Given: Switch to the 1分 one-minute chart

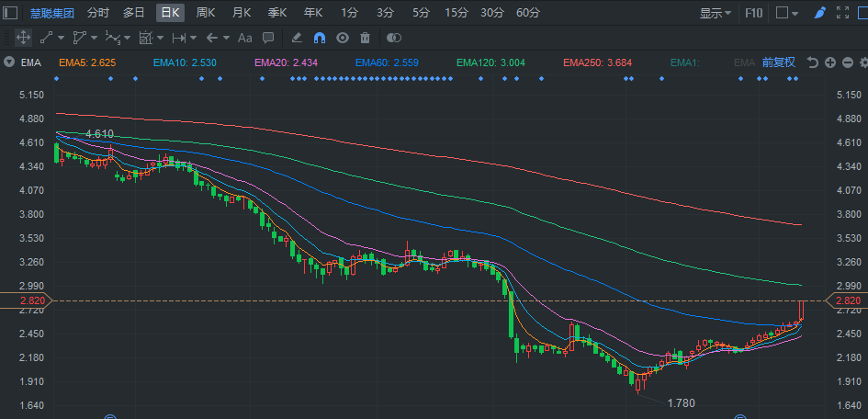Looking at the screenshot, I should [349, 12].
